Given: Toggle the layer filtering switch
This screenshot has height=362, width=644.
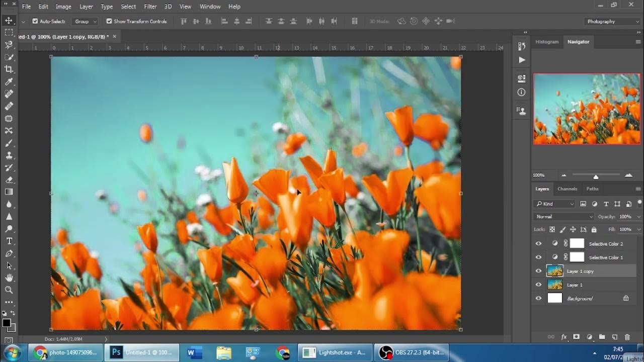Looking at the screenshot, I should (x=639, y=203).
